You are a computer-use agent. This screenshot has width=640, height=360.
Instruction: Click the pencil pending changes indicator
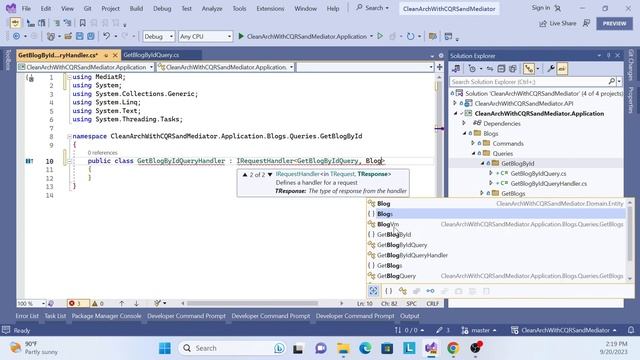pyautogui.click(x=443, y=330)
